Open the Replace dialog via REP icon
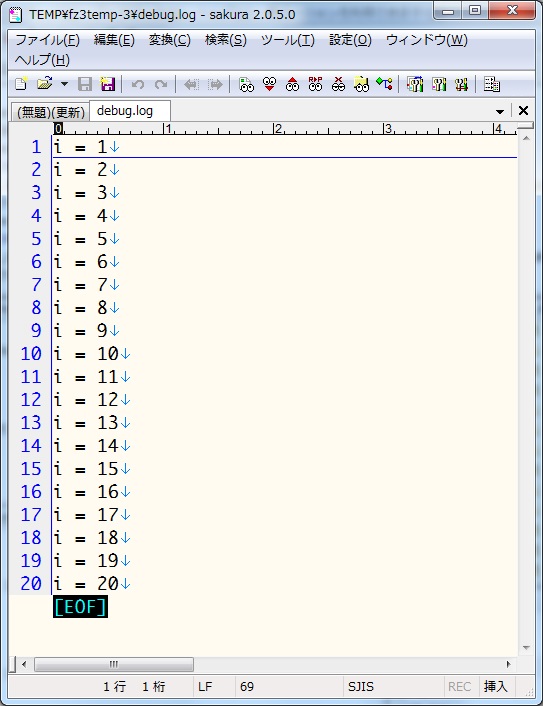 click(x=315, y=84)
